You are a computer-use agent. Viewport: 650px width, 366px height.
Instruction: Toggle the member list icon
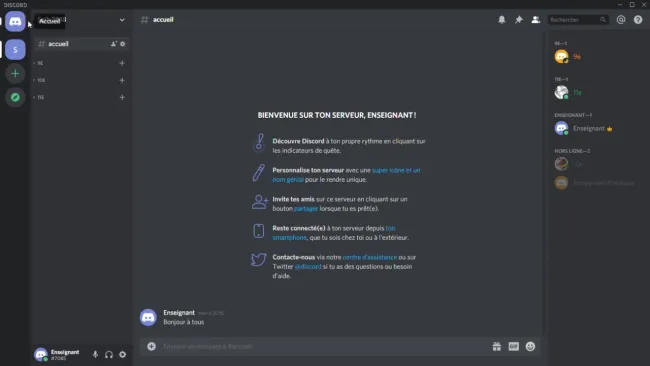536,19
